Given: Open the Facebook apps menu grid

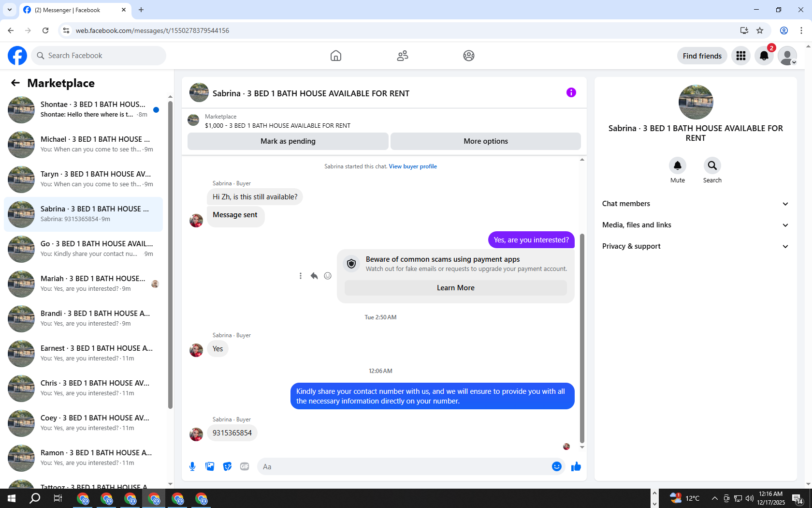Looking at the screenshot, I should click(x=741, y=56).
